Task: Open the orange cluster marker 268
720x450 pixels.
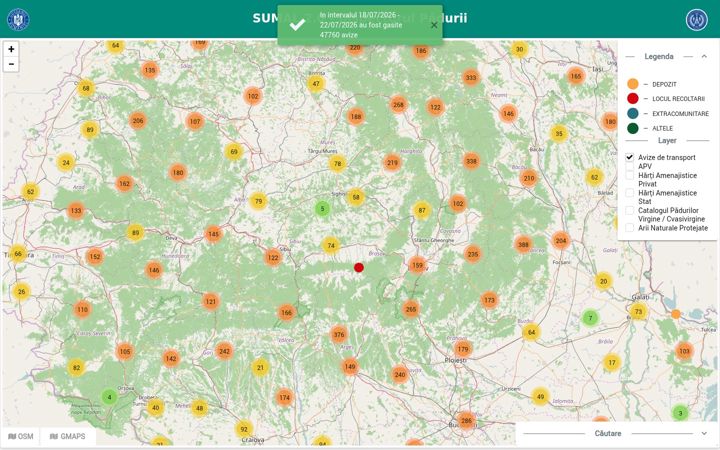Action: click(399, 105)
